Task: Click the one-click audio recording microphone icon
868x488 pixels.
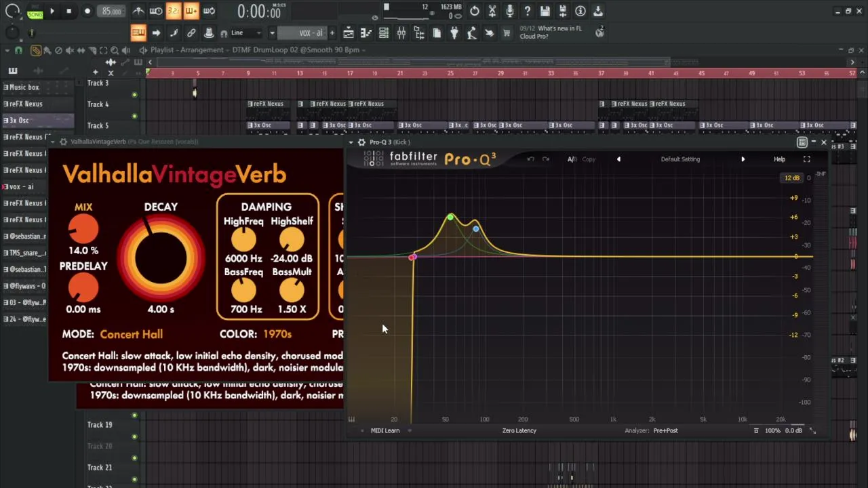Action: click(x=510, y=11)
